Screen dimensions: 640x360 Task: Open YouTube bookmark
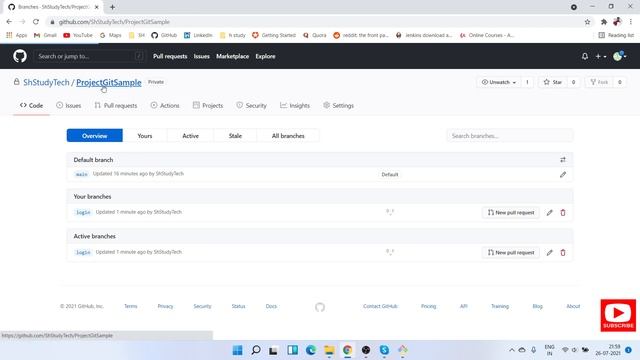point(78,35)
